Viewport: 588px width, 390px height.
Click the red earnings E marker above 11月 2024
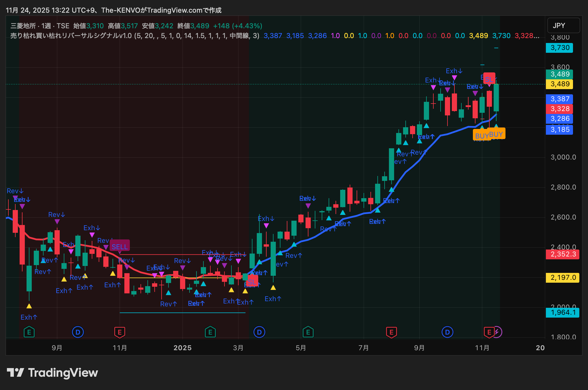tap(120, 332)
